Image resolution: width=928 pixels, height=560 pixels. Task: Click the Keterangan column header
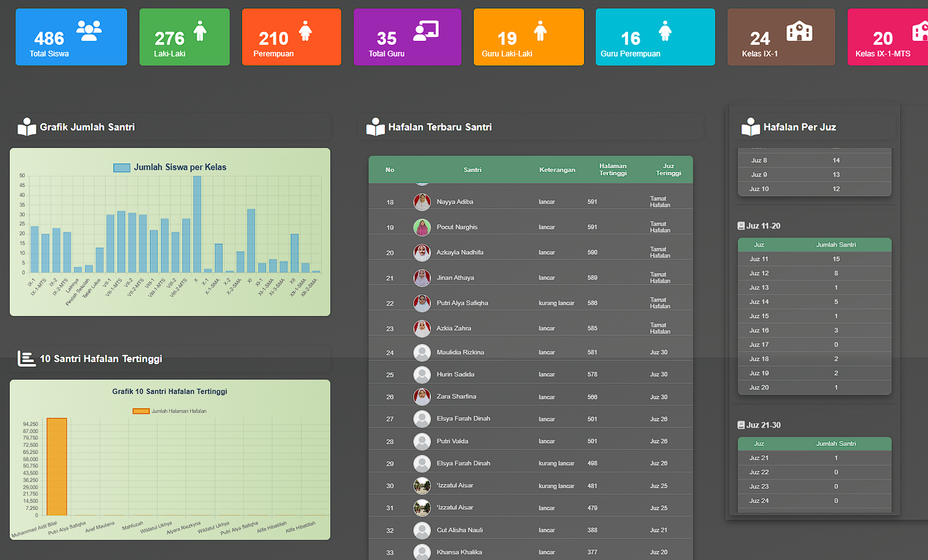pos(557,169)
